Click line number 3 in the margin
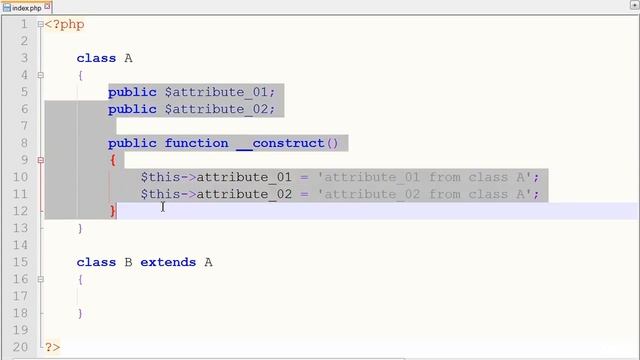Viewport: 640px width, 360px height. coord(24,58)
